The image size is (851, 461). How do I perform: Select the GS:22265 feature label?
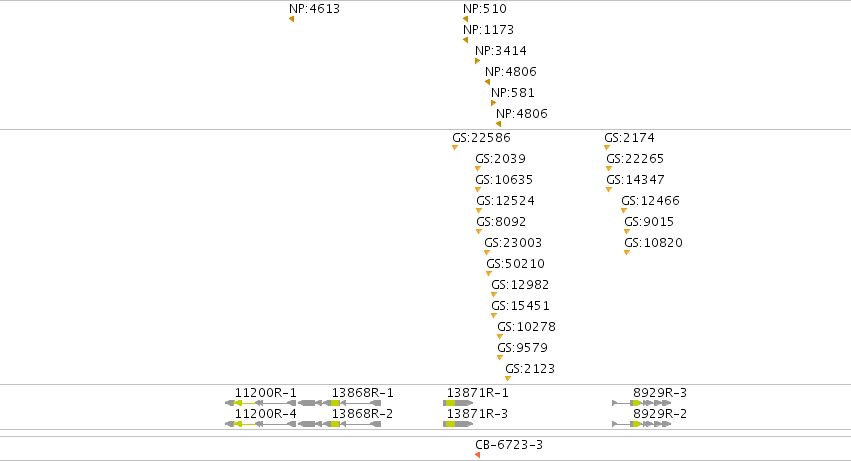tap(635, 159)
